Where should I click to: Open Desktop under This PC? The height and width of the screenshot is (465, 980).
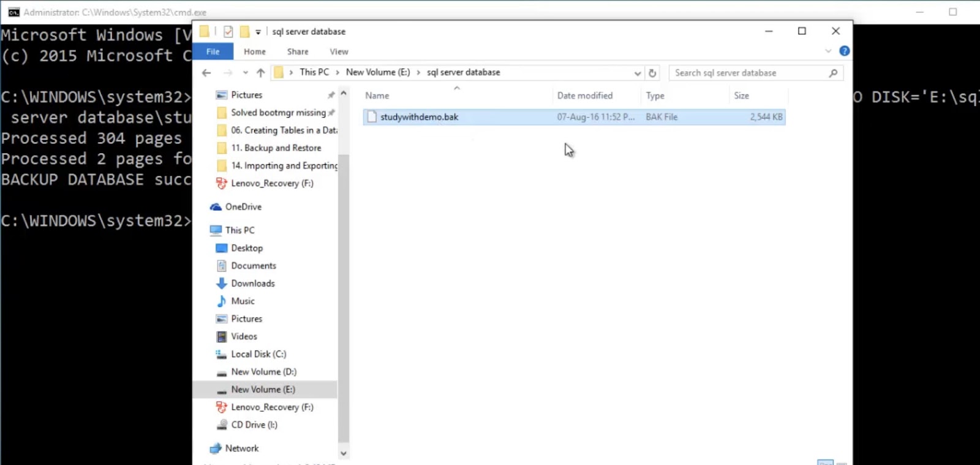point(247,248)
